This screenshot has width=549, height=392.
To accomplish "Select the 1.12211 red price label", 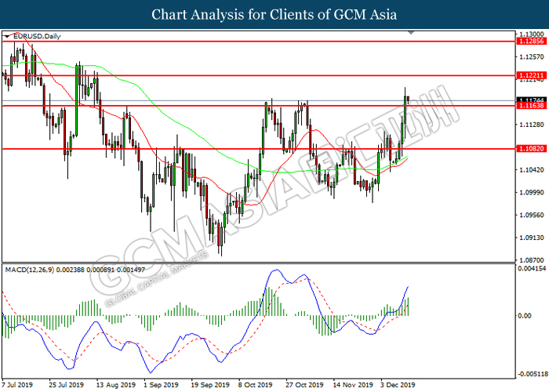I will point(531,75).
